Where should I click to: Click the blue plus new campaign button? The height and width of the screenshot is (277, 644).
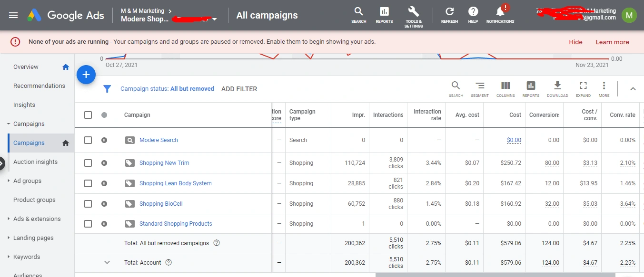tap(86, 75)
